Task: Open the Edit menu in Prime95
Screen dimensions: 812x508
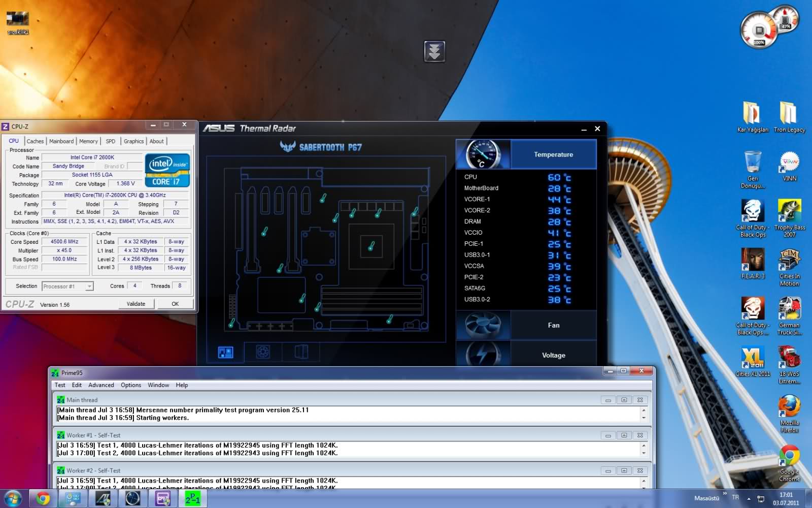Action: coord(77,385)
